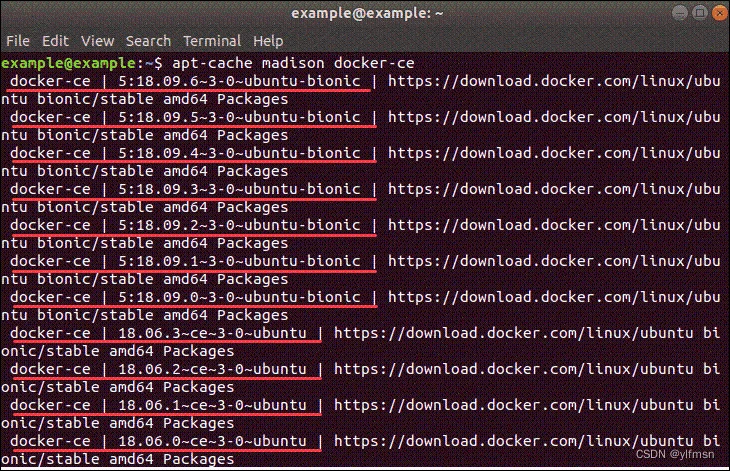The width and height of the screenshot is (730, 471).
Task: Click version 5:18.09.3~3-0~ubuntu-bionic text
Action: tap(239, 189)
